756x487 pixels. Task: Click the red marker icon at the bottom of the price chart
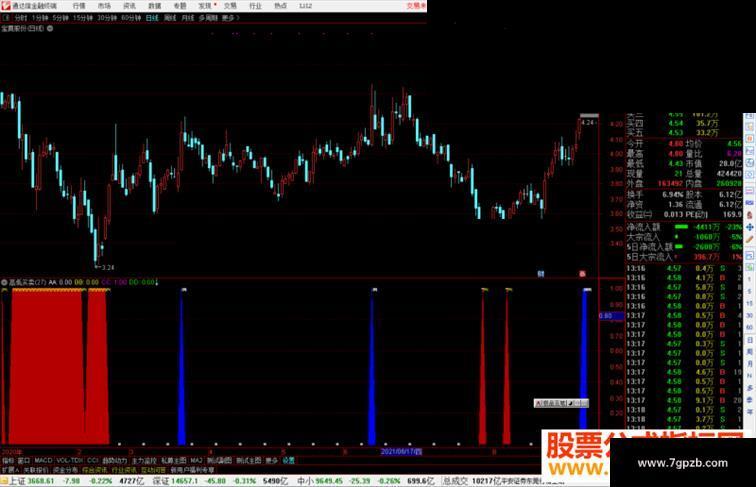pos(582,274)
